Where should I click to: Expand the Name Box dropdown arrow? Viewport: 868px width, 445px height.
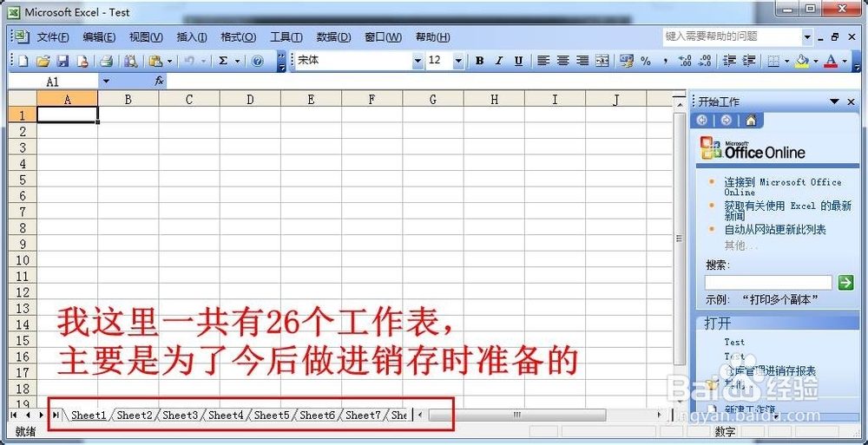(106, 82)
